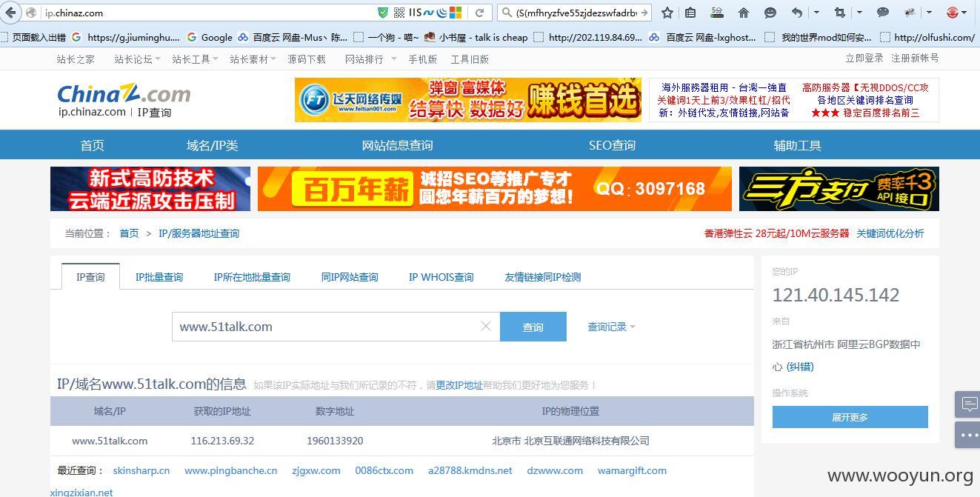Open the 查询记录 dropdown

point(611,327)
